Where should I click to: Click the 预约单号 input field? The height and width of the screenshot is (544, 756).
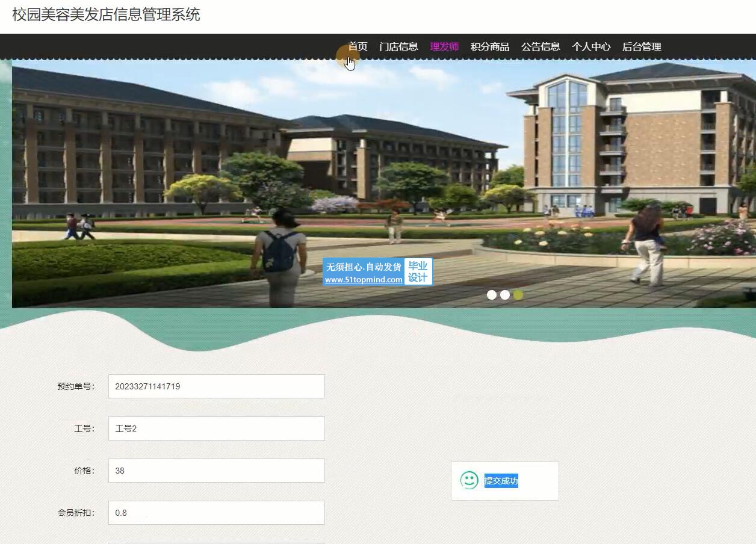[x=217, y=386]
